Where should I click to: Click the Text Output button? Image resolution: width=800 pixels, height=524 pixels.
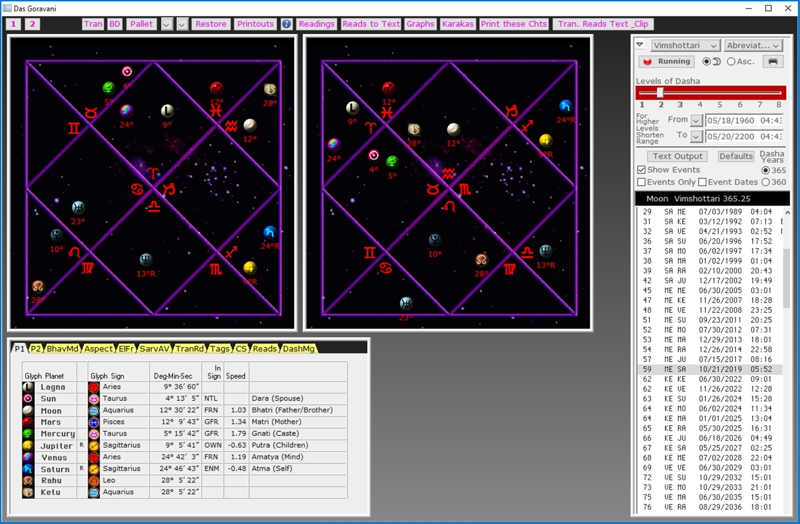pos(677,156)
